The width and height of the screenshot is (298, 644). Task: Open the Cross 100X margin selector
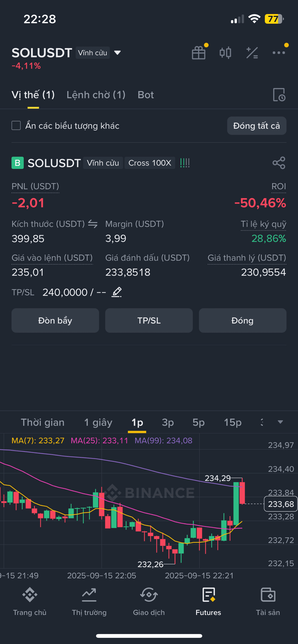(150, 163)
